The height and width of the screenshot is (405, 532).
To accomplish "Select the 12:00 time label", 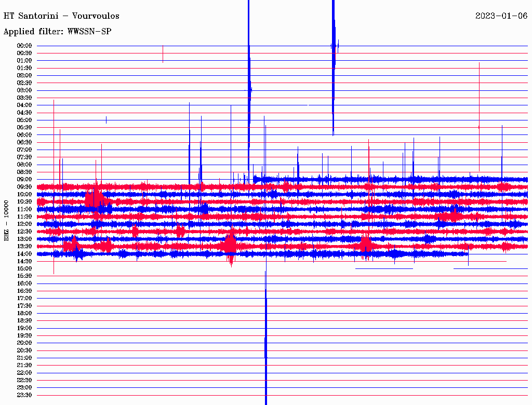I will 24,224.
